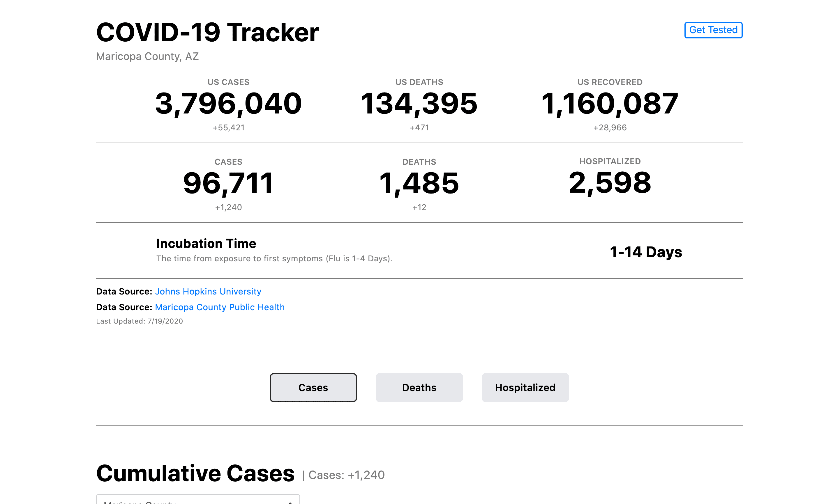Image resolution: width=840 pixels, height=504 pixels.
Task: Click the US Recovered total 1,160,087
Action: [610, 104]
